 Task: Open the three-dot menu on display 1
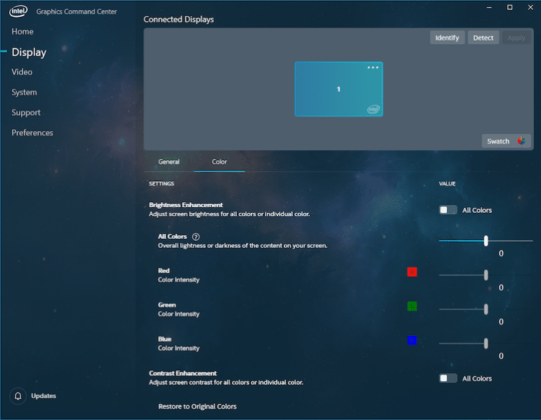pos(373,68)
